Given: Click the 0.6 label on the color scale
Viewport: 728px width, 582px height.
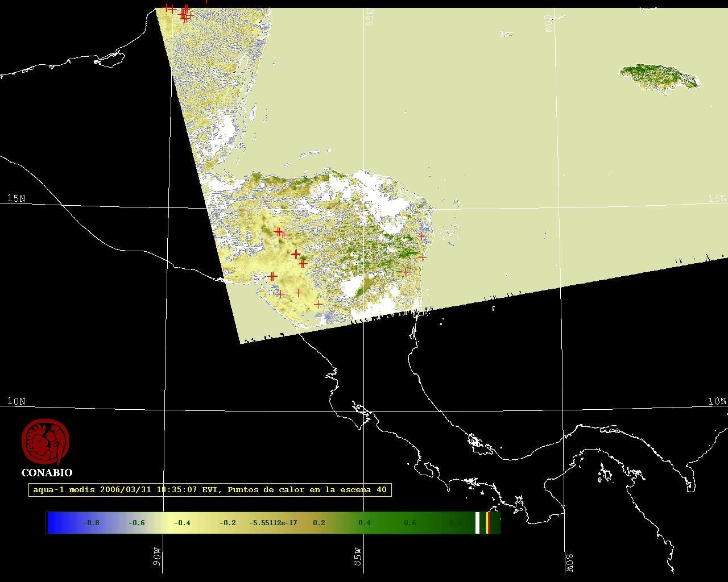Looking at the screenshot, I should [410, 523].
